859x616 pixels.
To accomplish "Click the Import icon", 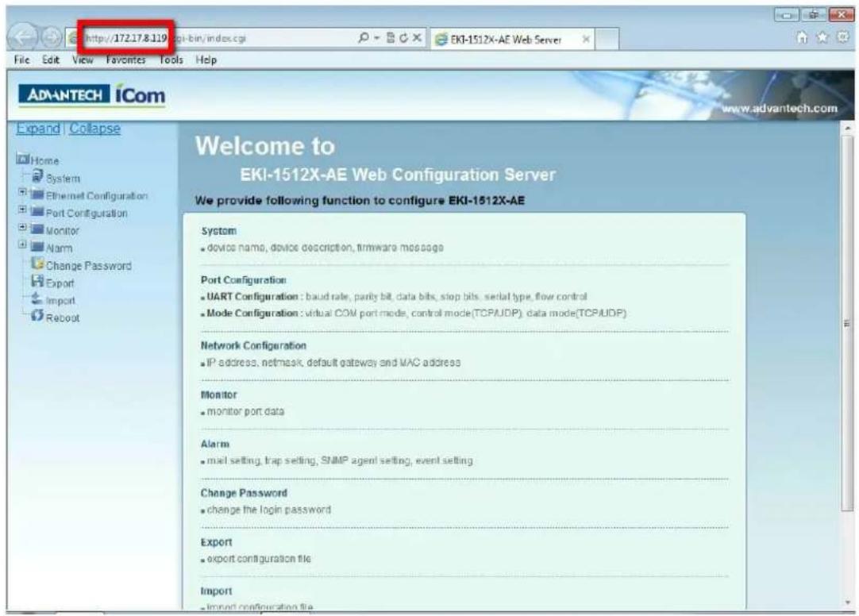I will tap(37, 299).
